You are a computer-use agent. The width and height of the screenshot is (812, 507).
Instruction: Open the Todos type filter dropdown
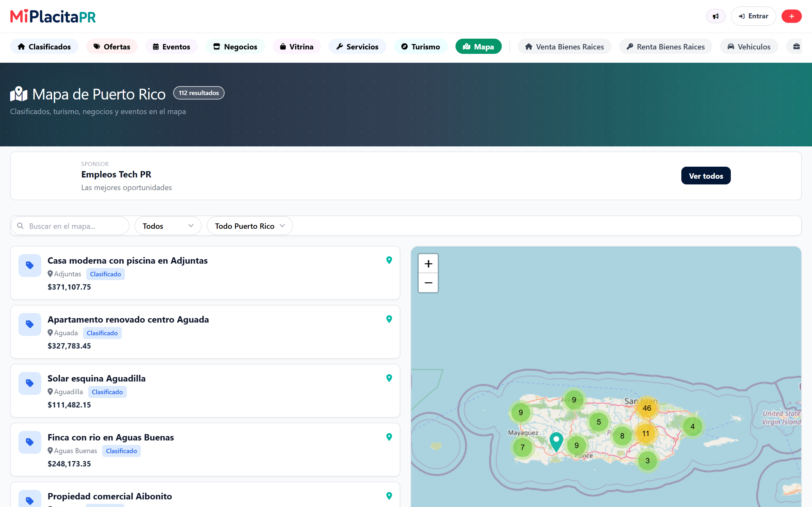(x=168, y=226)
